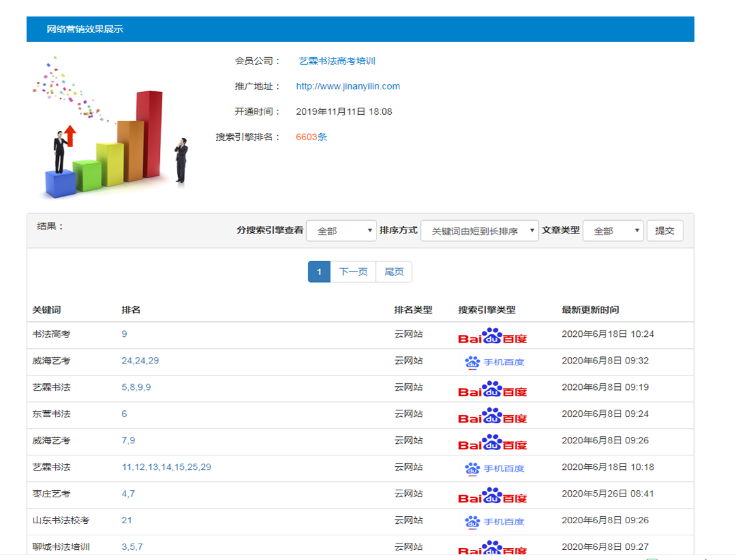Expand the 排序方式 sort order dropdown
The width and height of the screenshot is (736, 560).
(479, 231)
